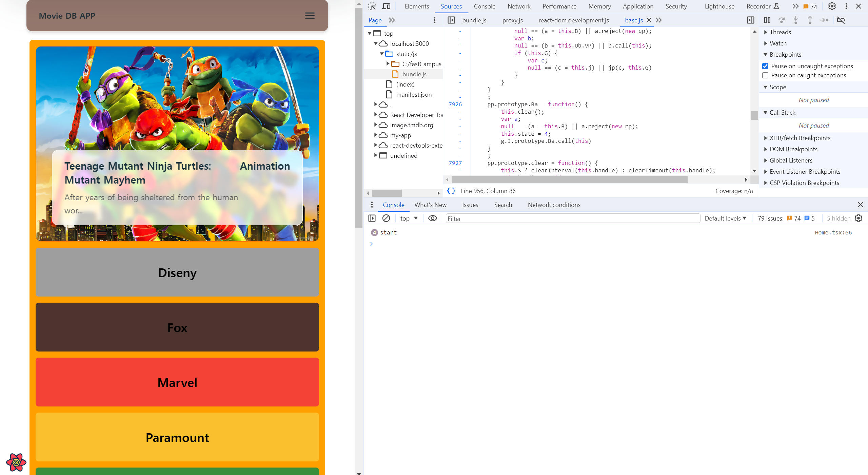
Task: Open the Issues drawer tab
Action: coord(470,205)
